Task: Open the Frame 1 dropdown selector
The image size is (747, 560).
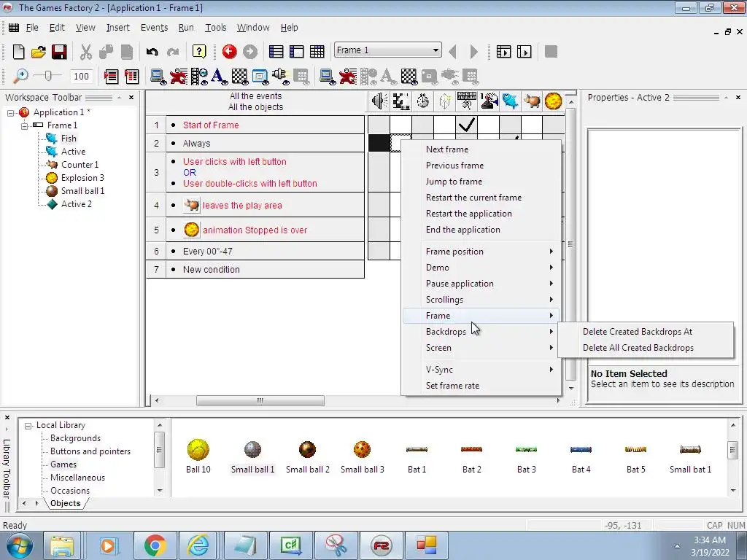Action: coord(388,50)
